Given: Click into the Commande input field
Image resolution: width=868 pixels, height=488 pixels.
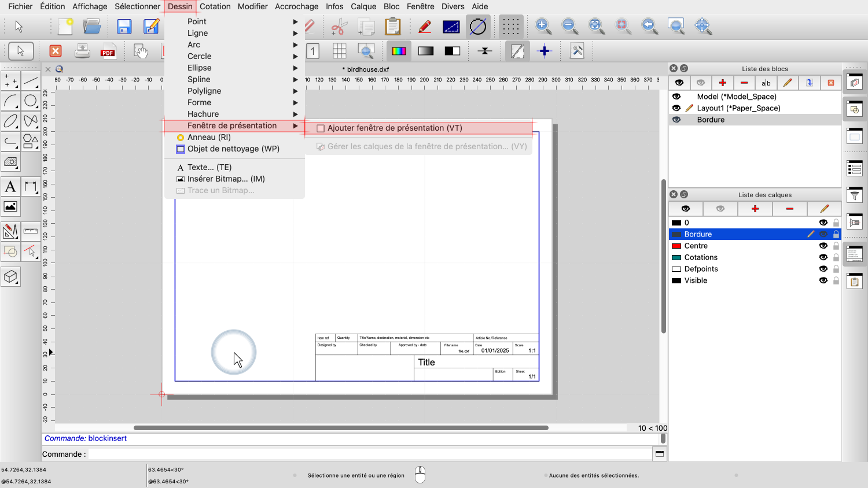Looking at the screenshot, I should [x=370, y=454].
